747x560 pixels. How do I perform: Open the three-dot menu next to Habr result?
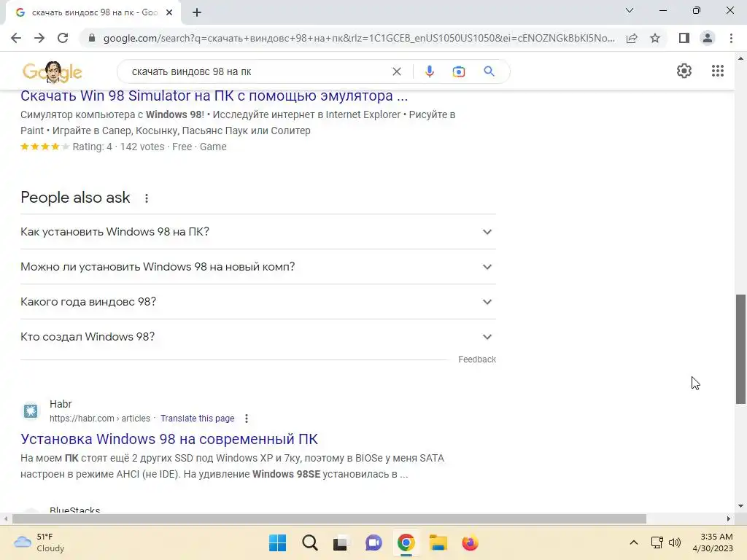click(247, 419)
